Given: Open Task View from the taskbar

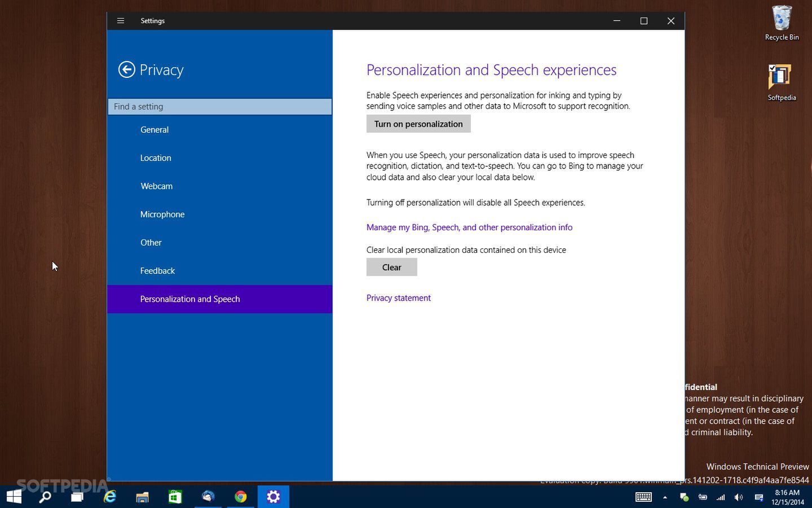Looking at the screenshot, I should (77, 497).
